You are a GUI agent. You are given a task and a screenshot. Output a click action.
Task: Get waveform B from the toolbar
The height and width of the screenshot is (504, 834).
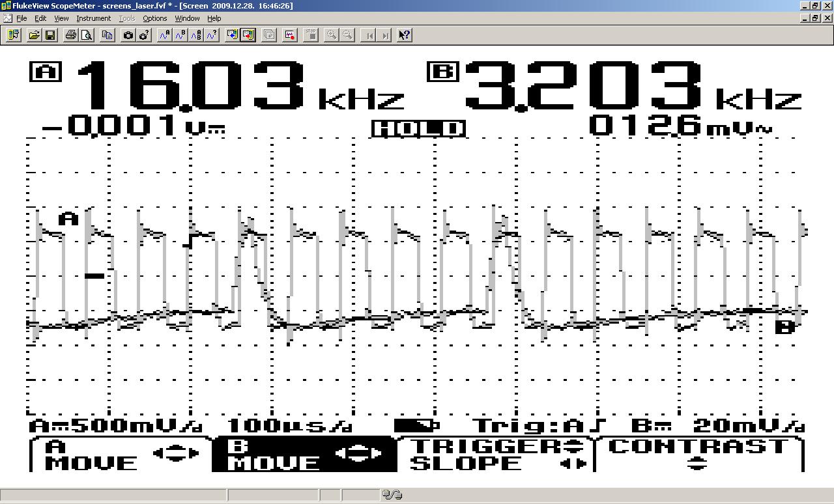click(x=180, y=35)
